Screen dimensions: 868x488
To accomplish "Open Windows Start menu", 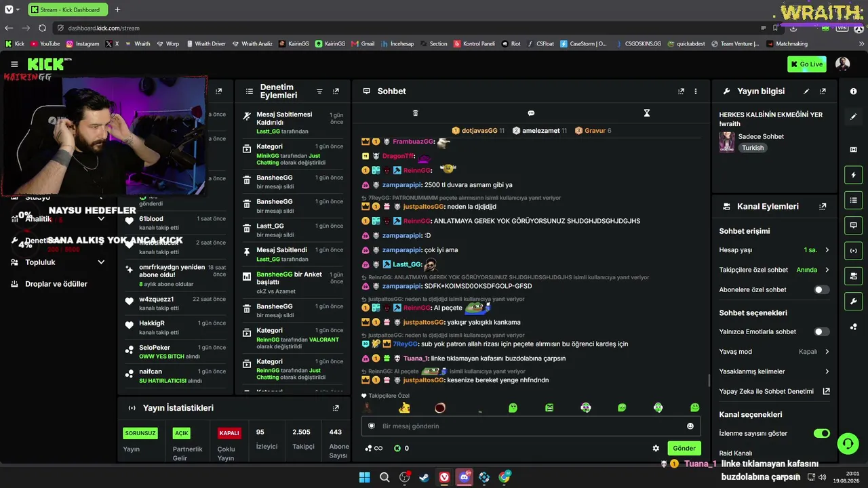I will tap(364, 477).
